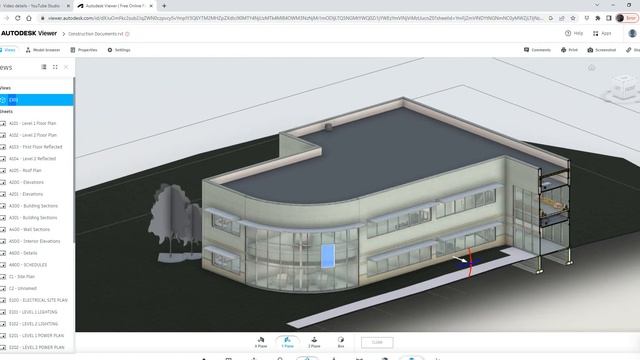Screen dimensions: 640x360
Task: Select the highlighted 3D view item
Action: point(36,100)
